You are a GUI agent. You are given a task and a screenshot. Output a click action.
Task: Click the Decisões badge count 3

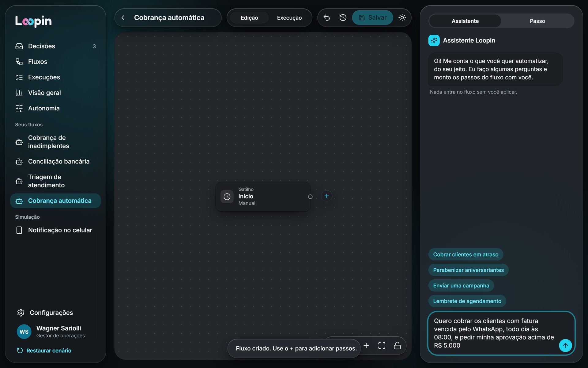(94, 46)
